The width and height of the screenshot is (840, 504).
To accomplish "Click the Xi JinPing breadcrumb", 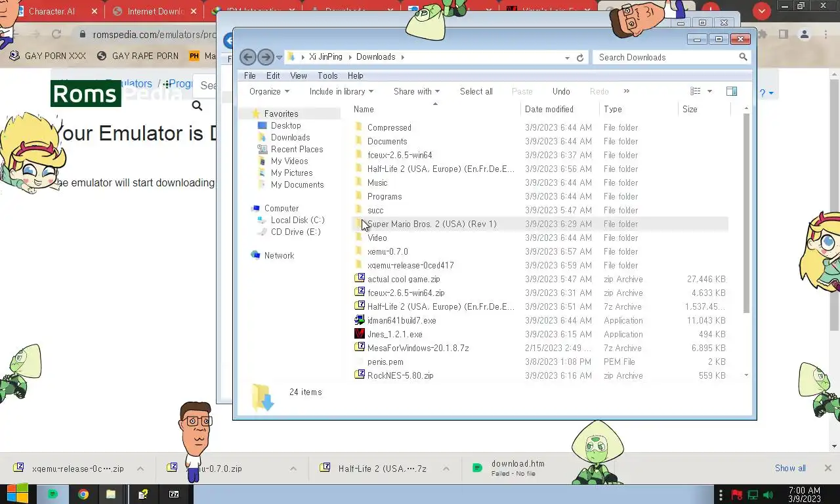I will (x=325, y=57).
